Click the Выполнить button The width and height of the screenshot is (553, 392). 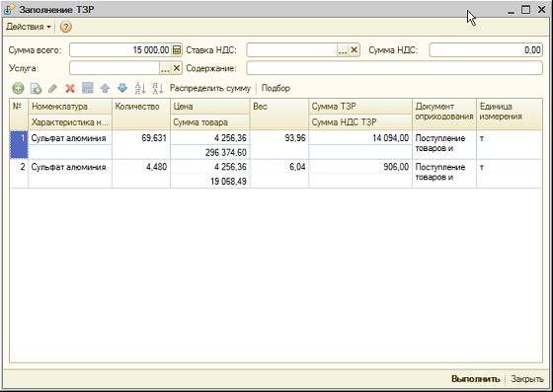click(x=475, y=379)
